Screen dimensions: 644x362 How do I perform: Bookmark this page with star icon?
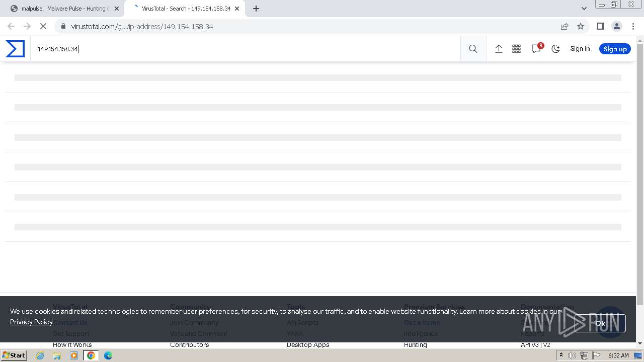581,26
